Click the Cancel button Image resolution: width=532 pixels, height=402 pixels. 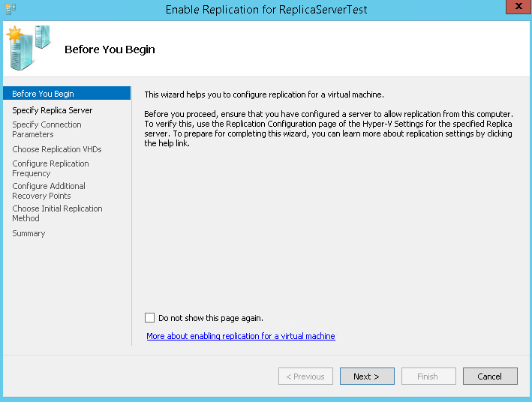[490, 376]
